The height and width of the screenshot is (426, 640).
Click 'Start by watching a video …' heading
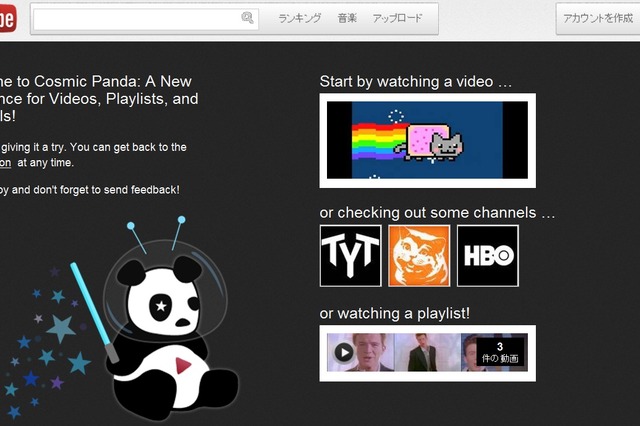click(416, 82)
